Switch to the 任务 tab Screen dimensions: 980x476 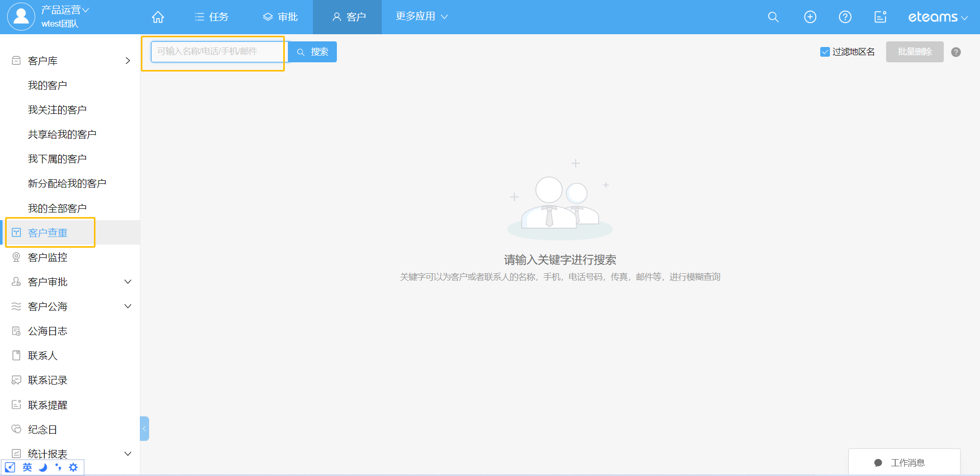click(x=212, y=17)
